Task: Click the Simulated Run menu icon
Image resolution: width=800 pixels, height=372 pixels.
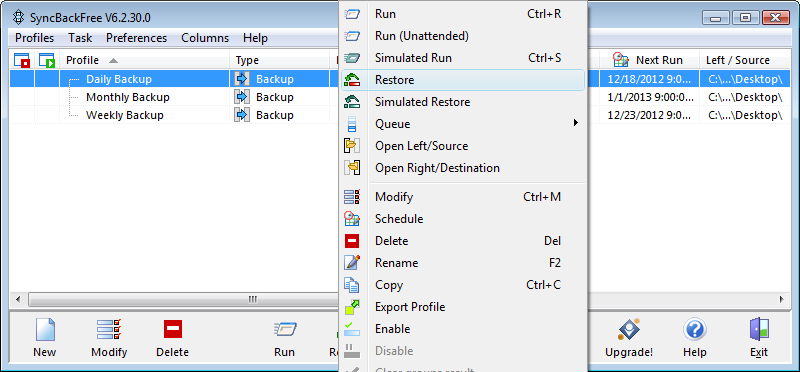Action: point(353,58)
